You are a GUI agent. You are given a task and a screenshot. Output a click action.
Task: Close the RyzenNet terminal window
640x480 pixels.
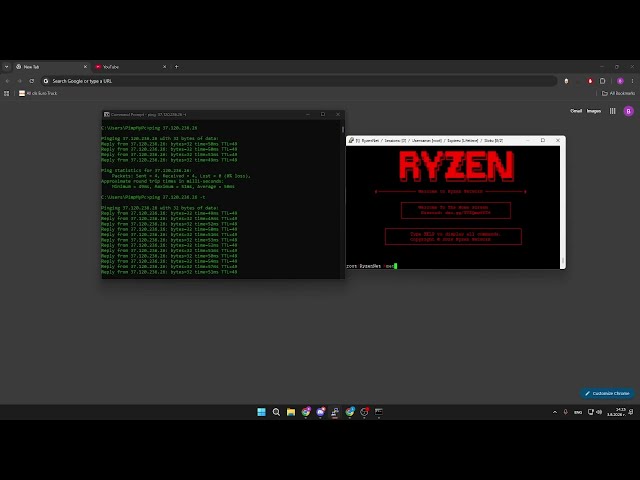point(558,140)
